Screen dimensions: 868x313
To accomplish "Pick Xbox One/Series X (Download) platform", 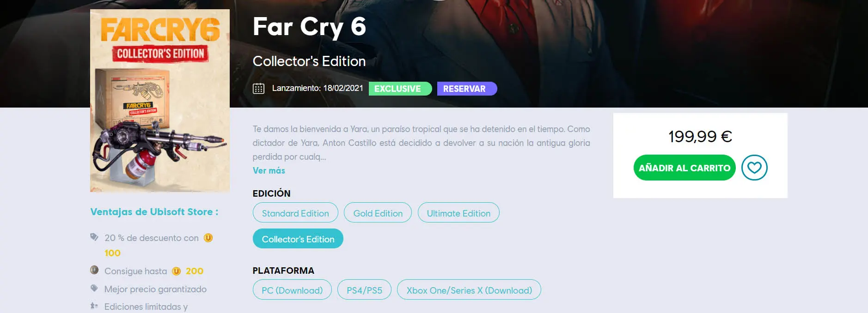I will click(469, 290).
